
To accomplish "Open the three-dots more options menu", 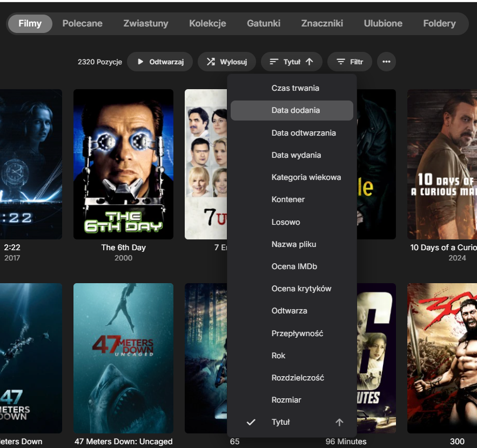I will click(386, 62).
